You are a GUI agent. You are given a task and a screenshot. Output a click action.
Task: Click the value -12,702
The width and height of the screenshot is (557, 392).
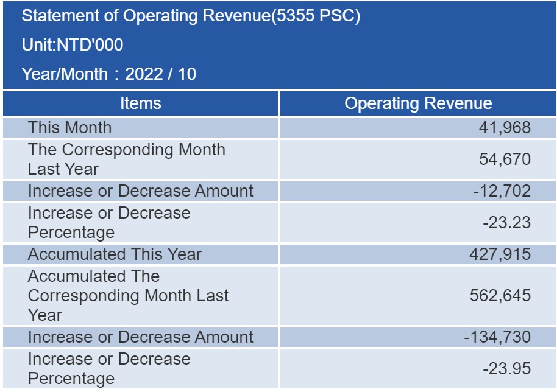pyautogui.click(x=502, y=191)
